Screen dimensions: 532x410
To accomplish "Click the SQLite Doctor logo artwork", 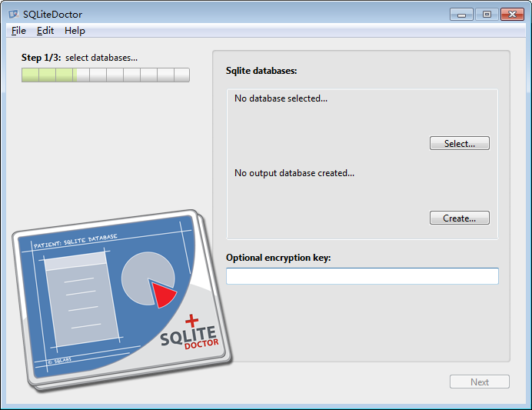I will pyautogui.click(x=122, y=300).
